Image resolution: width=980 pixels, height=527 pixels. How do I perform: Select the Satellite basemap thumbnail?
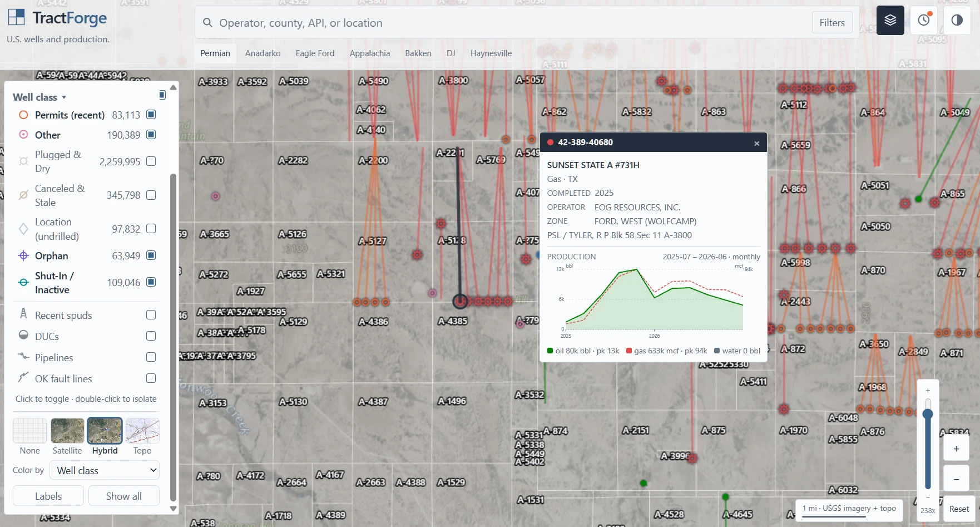click(x=67, y=431)
